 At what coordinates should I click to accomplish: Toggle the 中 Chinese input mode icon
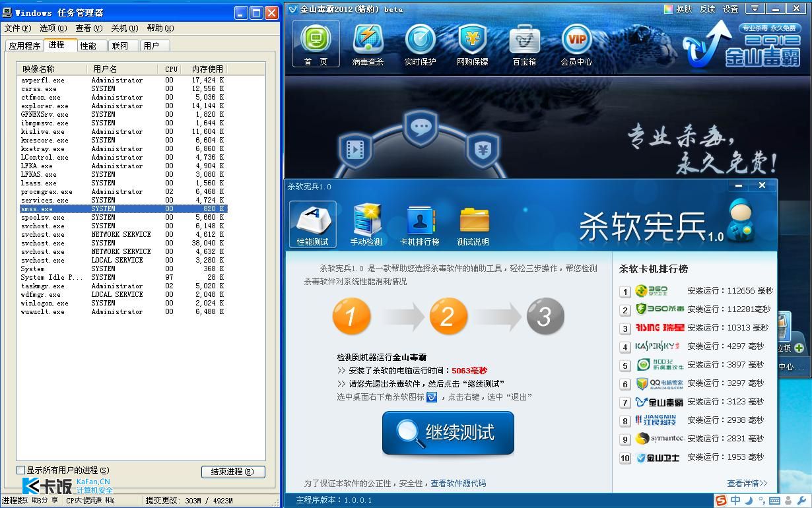[735, 501]
